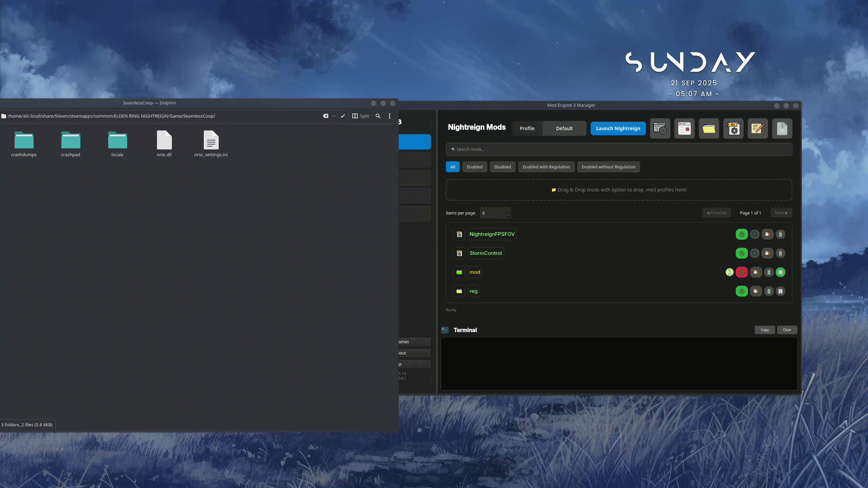Click the Search mods input field
868x488 pixels.
[x=619, y=149]
